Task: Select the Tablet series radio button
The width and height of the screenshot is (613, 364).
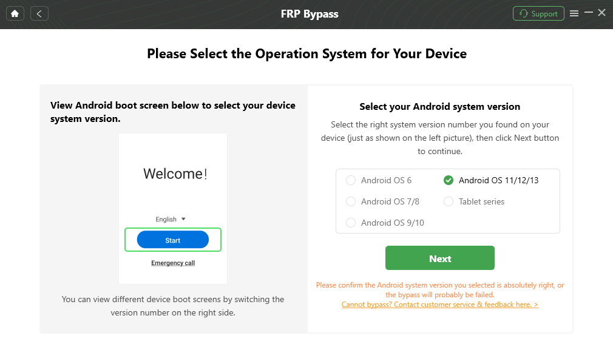Action: [x=448, y=201]
